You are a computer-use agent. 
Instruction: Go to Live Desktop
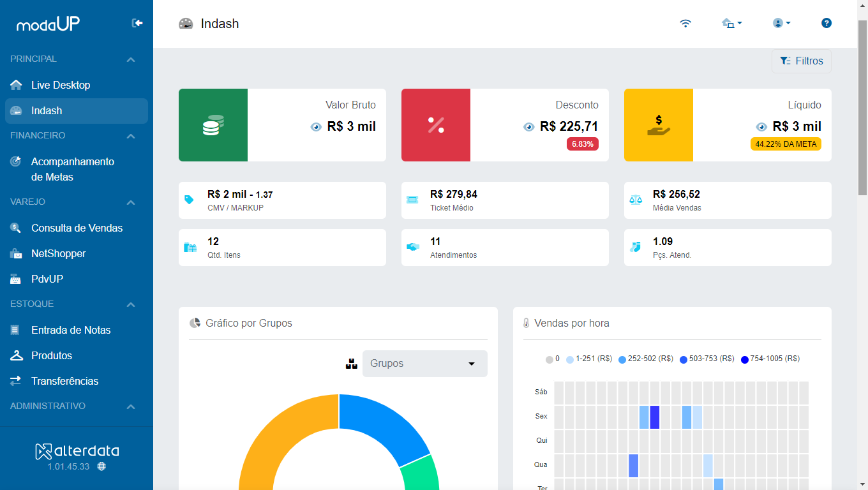click(x=77, y=85)
